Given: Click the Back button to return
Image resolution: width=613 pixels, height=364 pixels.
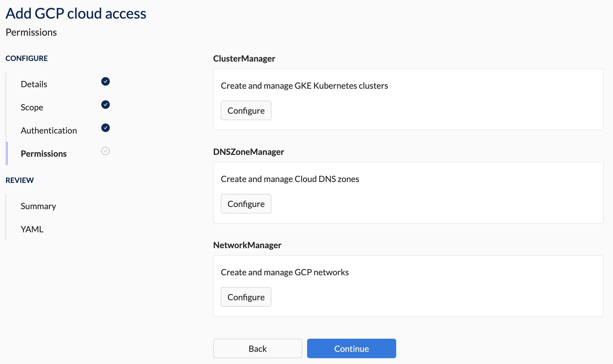Looking at the screenshot, I should pyautogui.click(x=257, y=348).
